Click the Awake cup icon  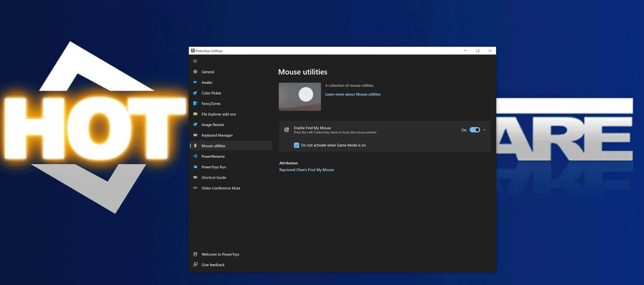(195, 82)
